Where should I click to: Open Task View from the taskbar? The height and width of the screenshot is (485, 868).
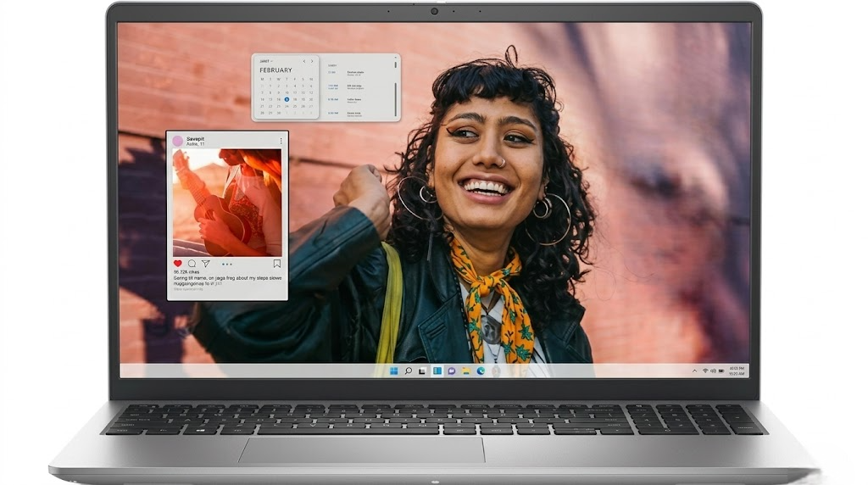(x=422, y=371)
